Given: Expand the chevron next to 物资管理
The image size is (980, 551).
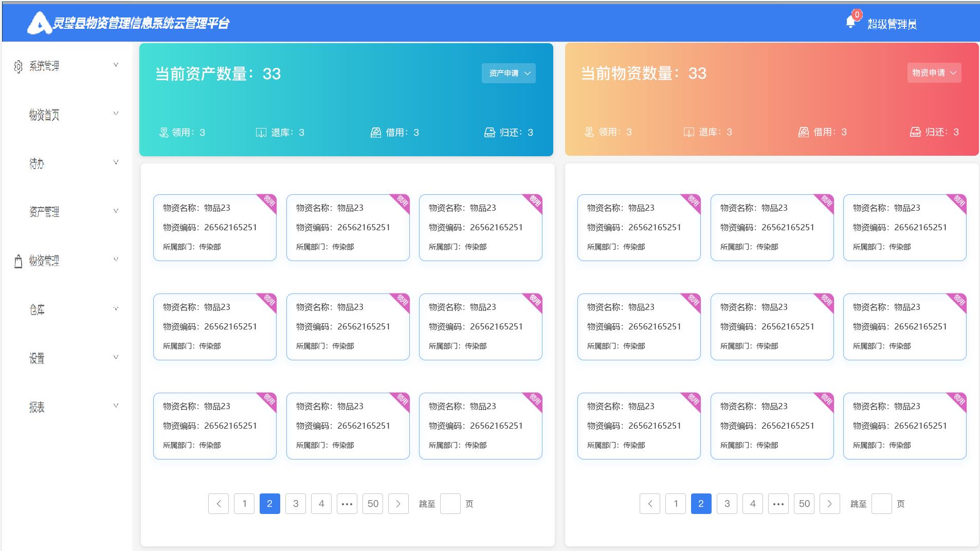Looking at the screenshot, I should [x=116, y=260].
